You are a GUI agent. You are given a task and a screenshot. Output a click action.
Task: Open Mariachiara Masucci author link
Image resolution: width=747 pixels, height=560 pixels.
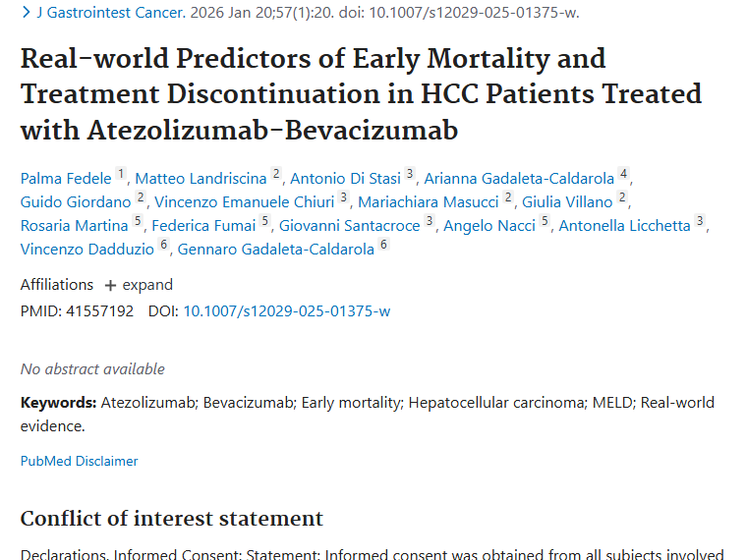click(x=429, y=201)
